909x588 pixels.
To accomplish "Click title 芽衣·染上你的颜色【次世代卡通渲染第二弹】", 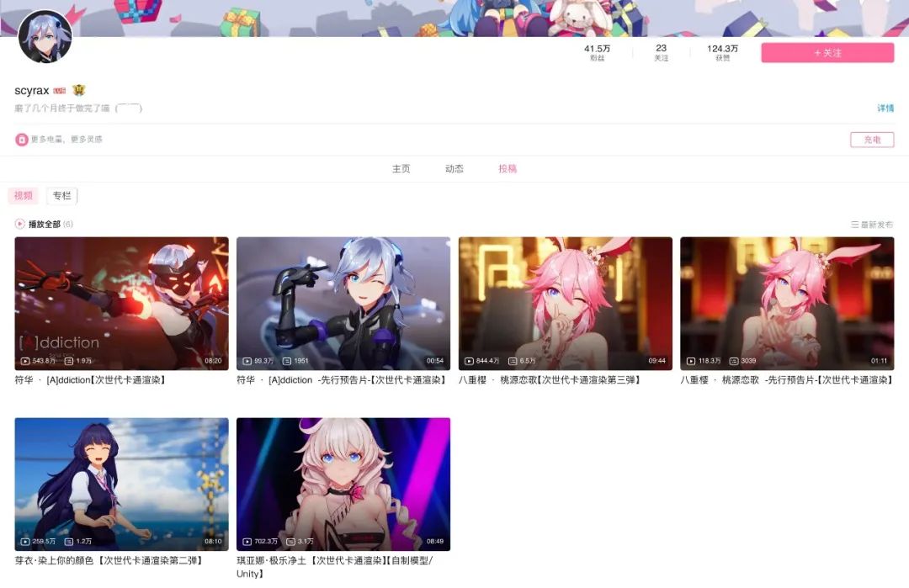I will (109, 561).
